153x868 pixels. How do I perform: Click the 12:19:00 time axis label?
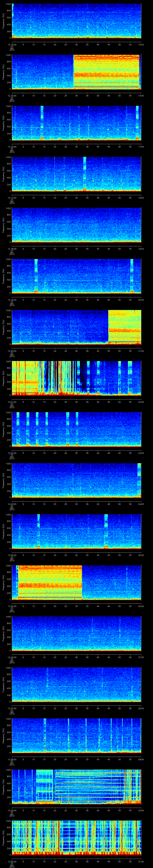pos(12,300)
